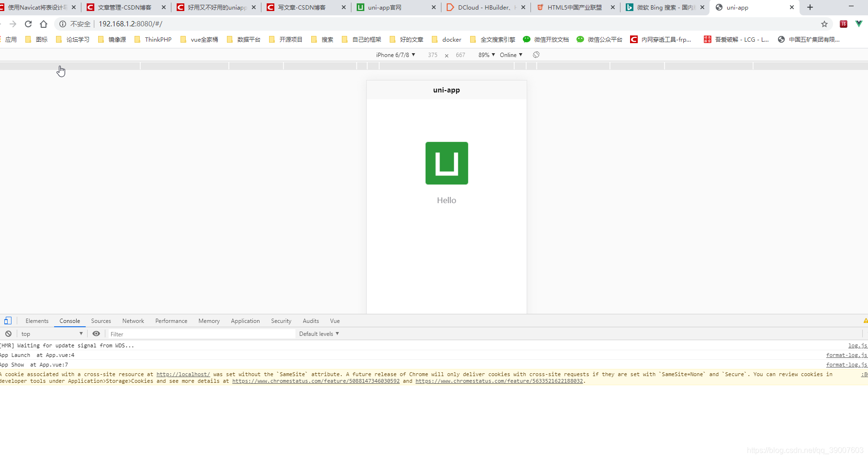Open format-log.js link for App Show
This screenshot has height=459, width=868.
coord(846,365)
